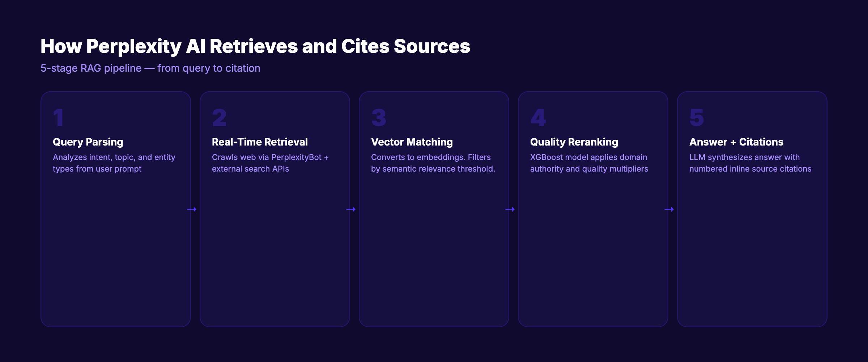The image size is (868, 362).
Task: Click the arrow between Query Parsing and Real-Time Retrieval
Action: click(192, 209)
